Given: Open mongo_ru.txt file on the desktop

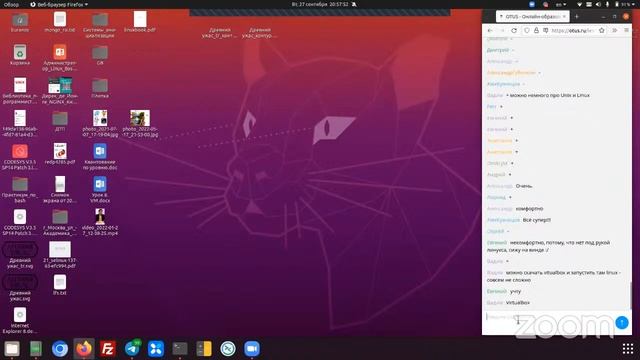Looking at the screenshot, I should (60, 22).
